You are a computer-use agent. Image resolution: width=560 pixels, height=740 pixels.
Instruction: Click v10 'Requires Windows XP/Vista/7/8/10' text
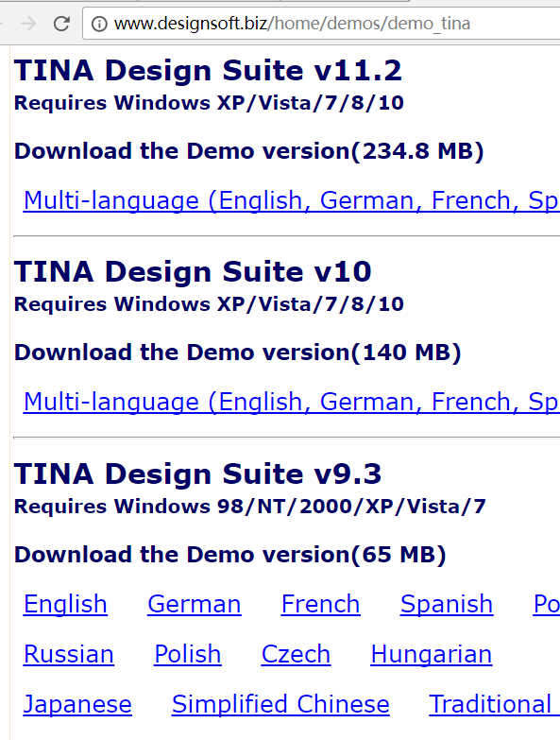(209, 304)
